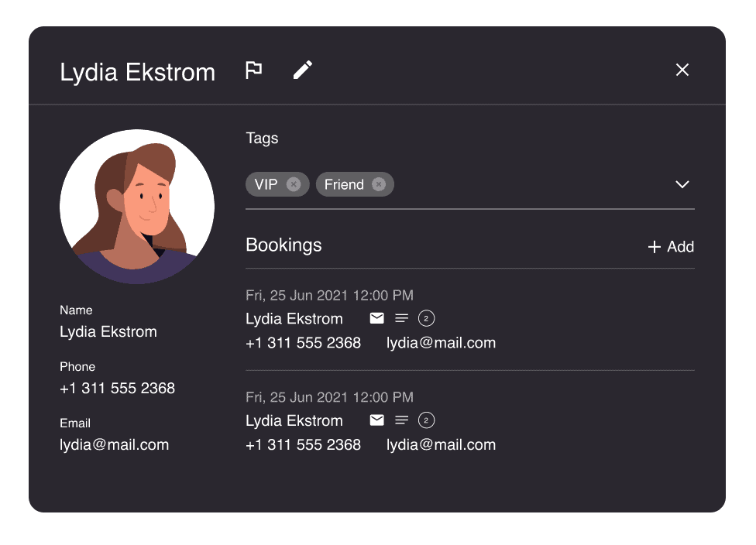Click phone number under Phone field

tap(117, 389)
